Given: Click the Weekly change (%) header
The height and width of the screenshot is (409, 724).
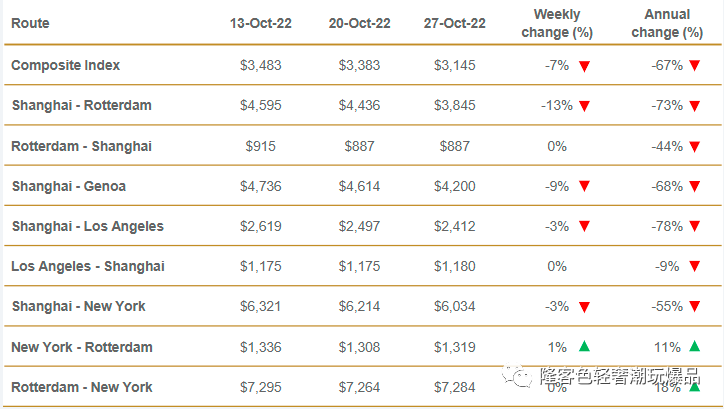Looking at the screenshot, I should [x=557, y=24].
